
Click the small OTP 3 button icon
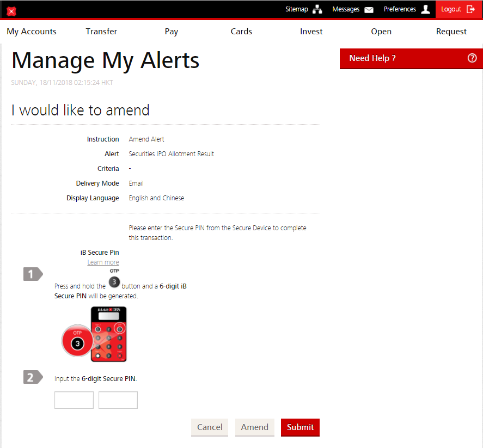(x=114, y=282)
